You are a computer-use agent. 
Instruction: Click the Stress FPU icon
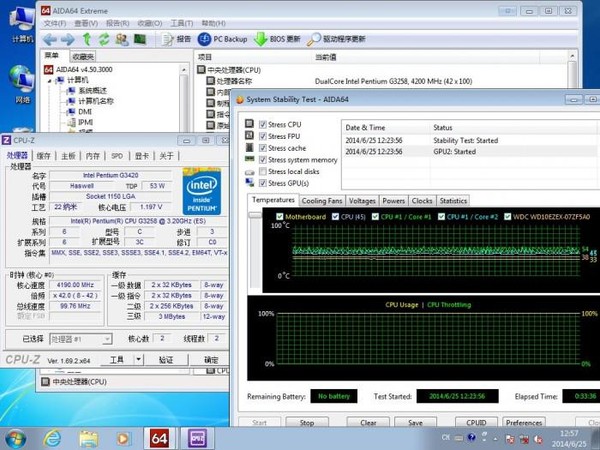249,135
